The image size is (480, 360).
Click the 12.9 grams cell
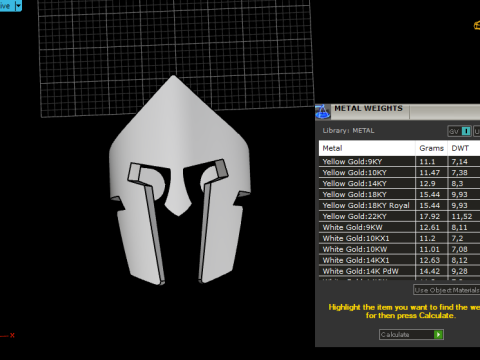click(x=427, y=184)
